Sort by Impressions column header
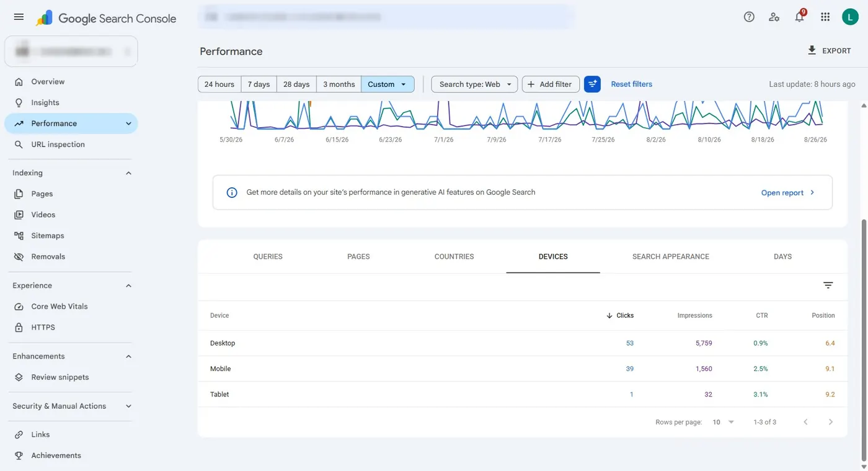The width and height of the screenshot is (868, 471). click(x=694, y=315)
